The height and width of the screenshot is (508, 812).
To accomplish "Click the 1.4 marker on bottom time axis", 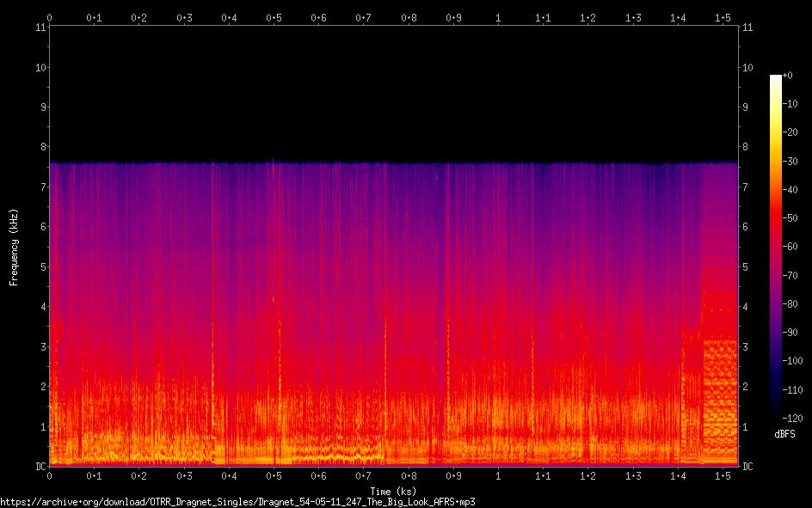I will (678, 475).
